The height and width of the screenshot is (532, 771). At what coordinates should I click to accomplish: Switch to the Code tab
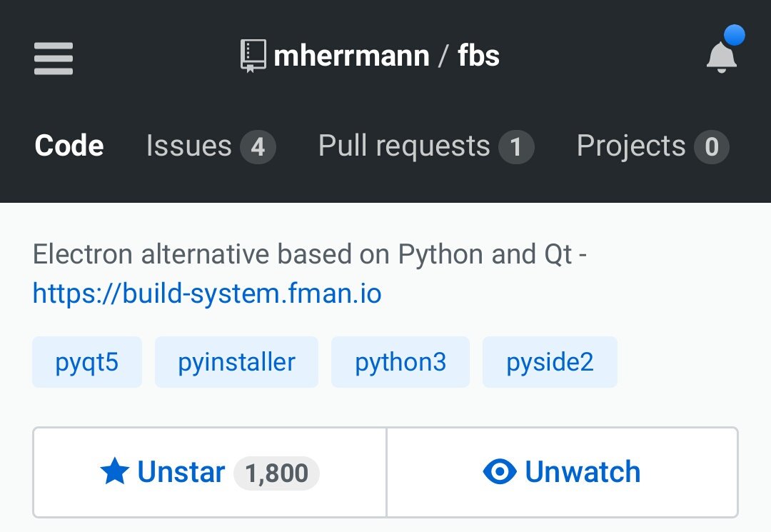[x=69, y=146]
